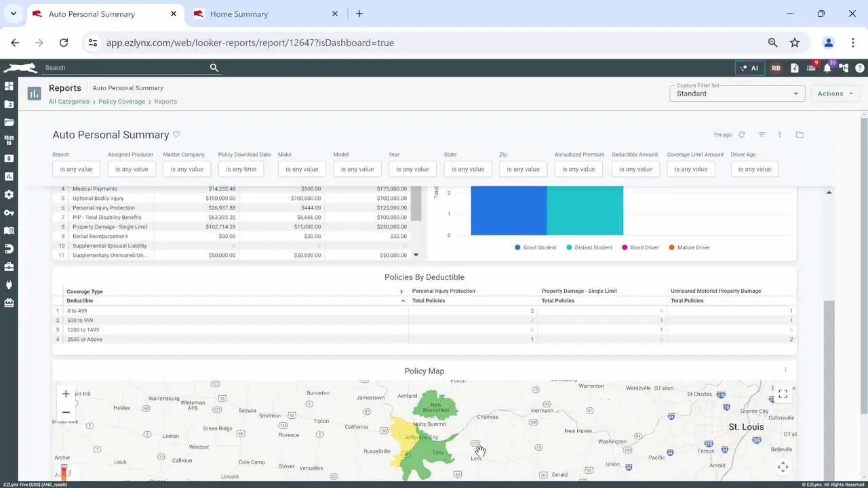Toggle Good Student legend series
This screenshot has width=868, height=488.
click(x=535, y=247)
